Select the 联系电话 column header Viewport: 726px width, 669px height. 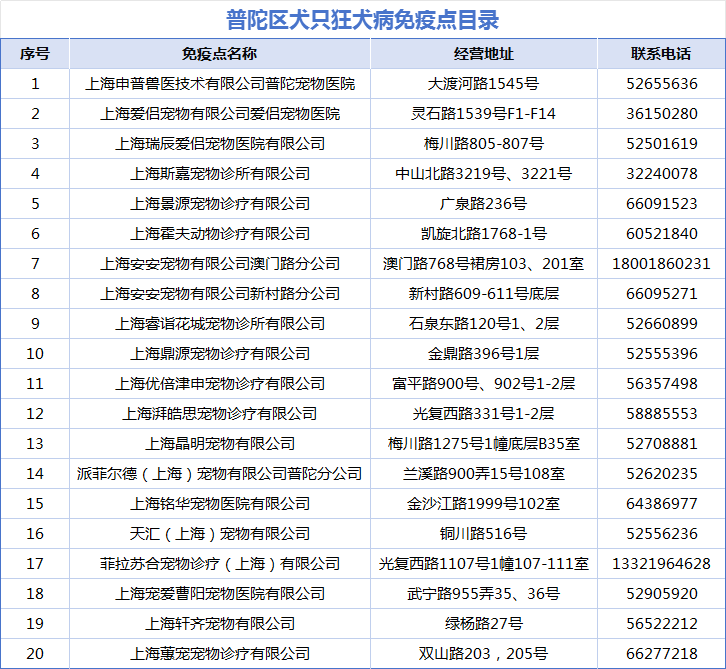point(661,54)
